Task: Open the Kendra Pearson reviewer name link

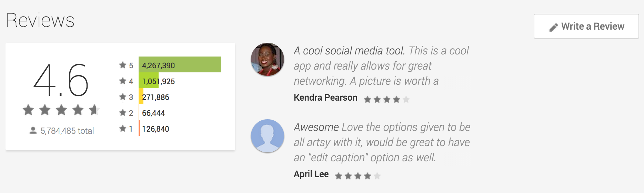Action: (325, 98)
